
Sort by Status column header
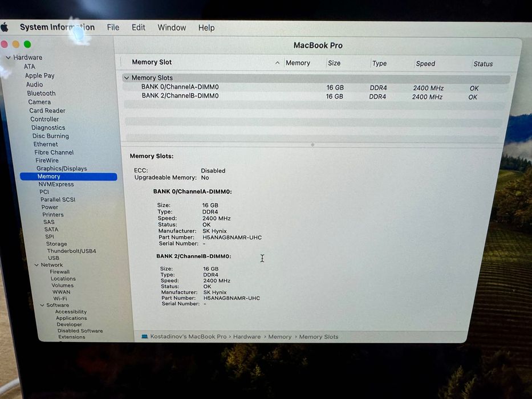pos(483,64)
